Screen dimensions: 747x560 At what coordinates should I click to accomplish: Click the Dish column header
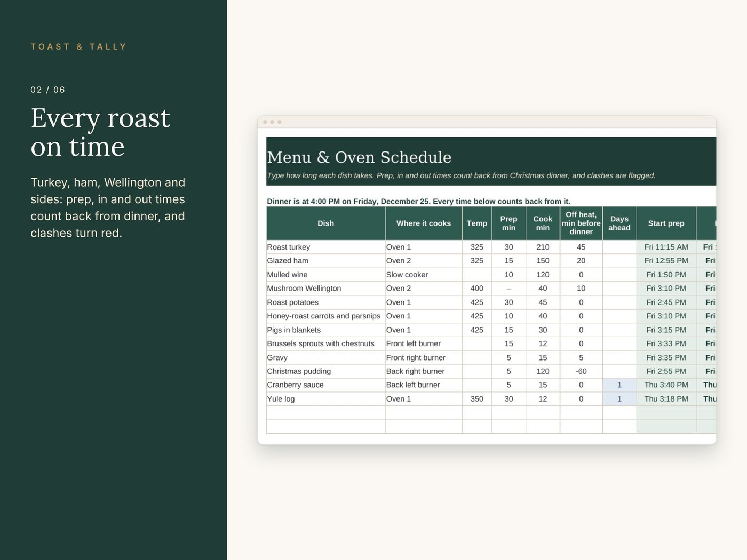pos(326,223)
